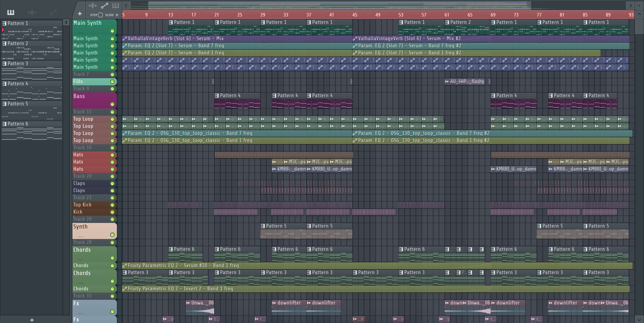This screenshot has height=323, width=644.
Task: Toggle the green mute LED on Track 7
Action: click(112, 74)
